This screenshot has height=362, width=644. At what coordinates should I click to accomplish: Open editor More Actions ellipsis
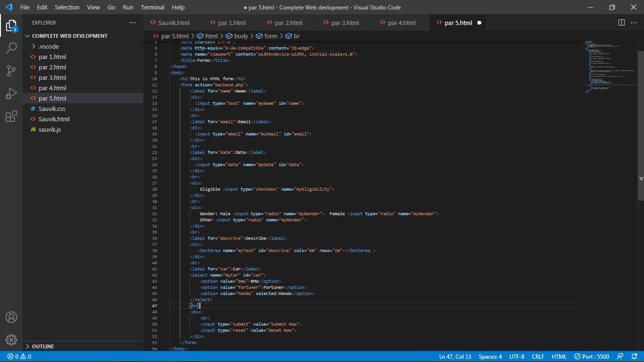(634, 23)
